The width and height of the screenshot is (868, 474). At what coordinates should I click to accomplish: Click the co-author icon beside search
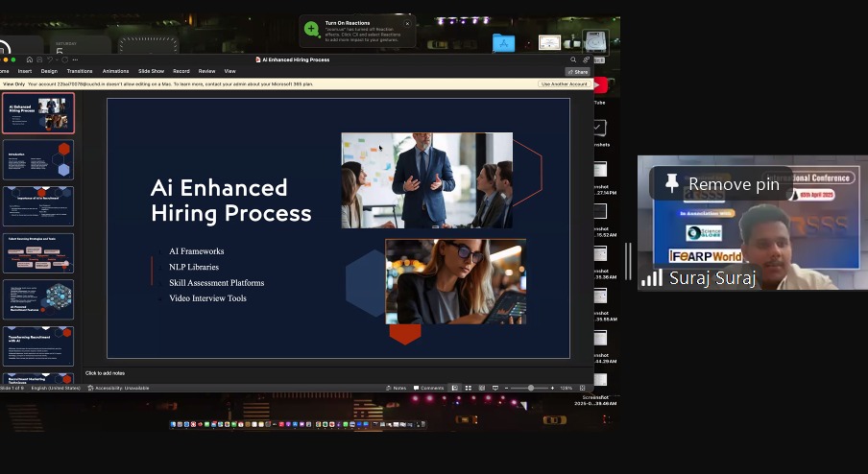tap(586, 59)
